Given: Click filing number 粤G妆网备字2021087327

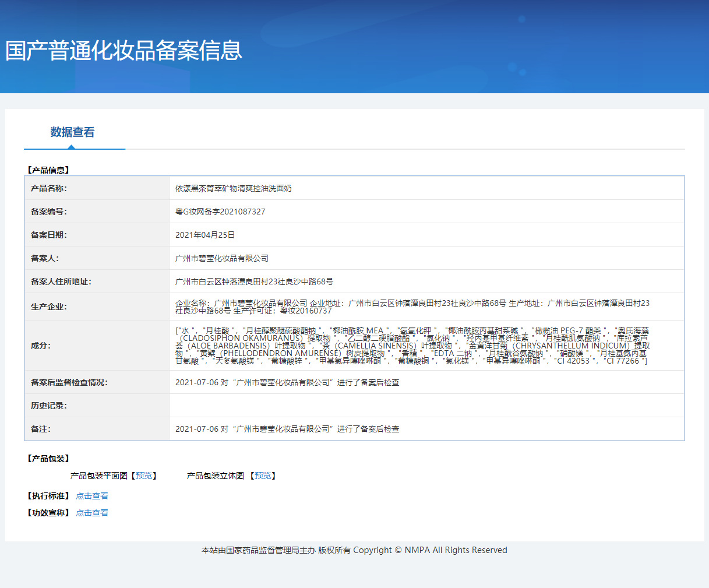Looking at the screenshot, I should (x=220, y=212).
